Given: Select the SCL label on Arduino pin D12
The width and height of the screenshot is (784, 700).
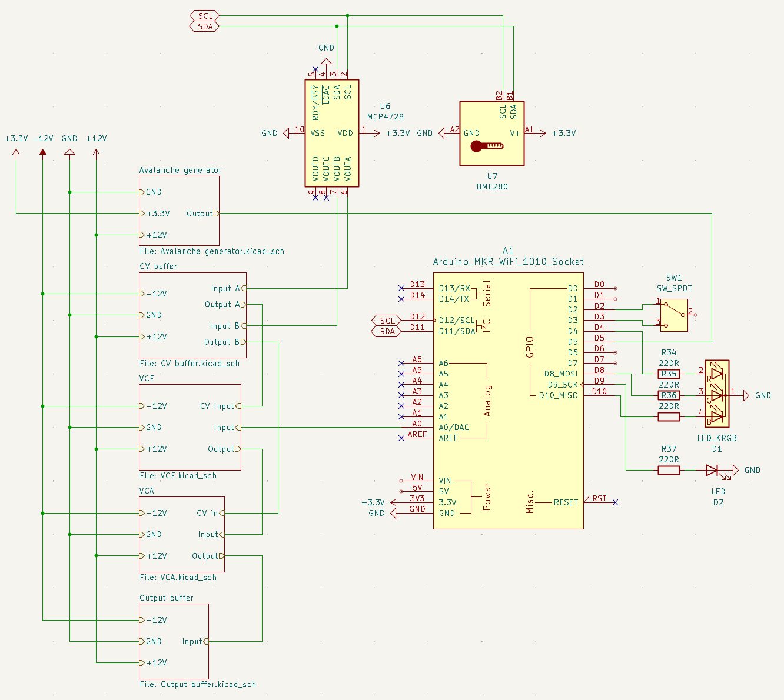Looking at the screenshot, I should [x=386, y=321].
